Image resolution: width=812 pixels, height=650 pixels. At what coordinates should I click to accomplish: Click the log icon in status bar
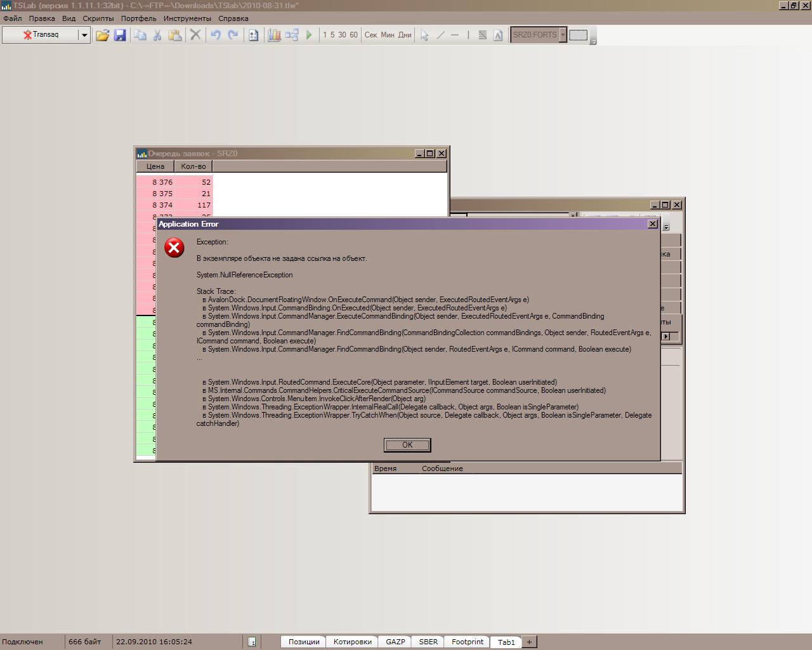coord(252,642)
